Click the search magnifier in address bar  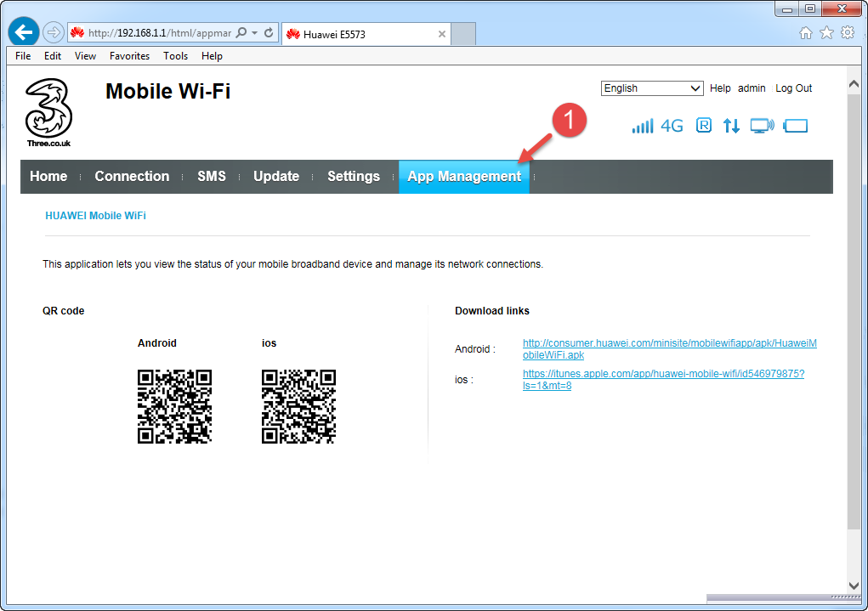click(241, 32)
